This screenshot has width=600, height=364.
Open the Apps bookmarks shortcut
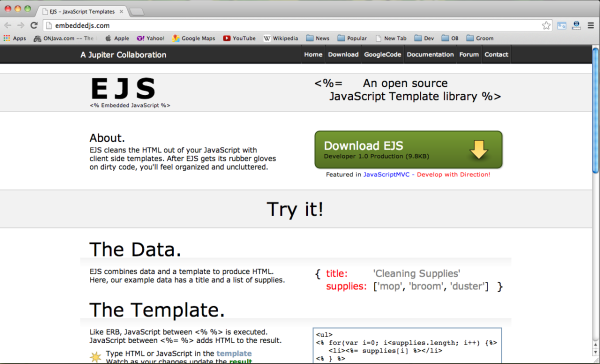click(15, 38)
